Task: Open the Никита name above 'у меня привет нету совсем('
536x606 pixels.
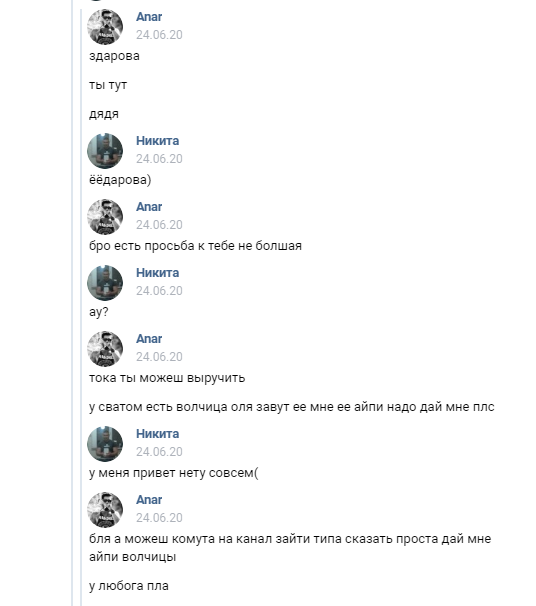Action: 157,434
